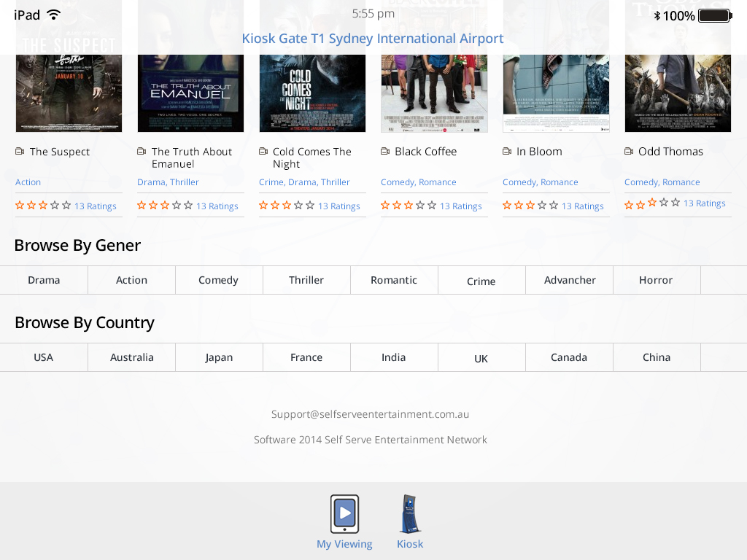
Task: Click the disc icon beside Black Coffee
Action: point(385,151)
